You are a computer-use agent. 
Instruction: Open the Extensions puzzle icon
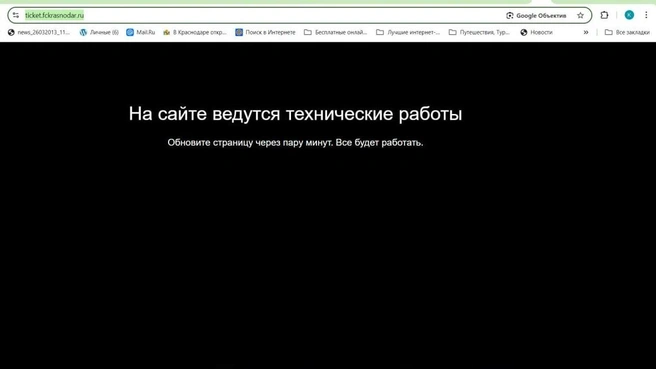point(604,15)
